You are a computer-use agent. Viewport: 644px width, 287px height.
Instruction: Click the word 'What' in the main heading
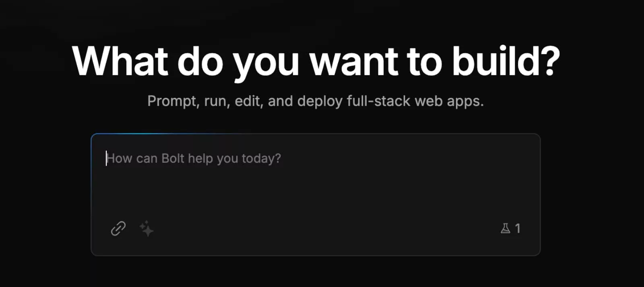tap(120, 61)
